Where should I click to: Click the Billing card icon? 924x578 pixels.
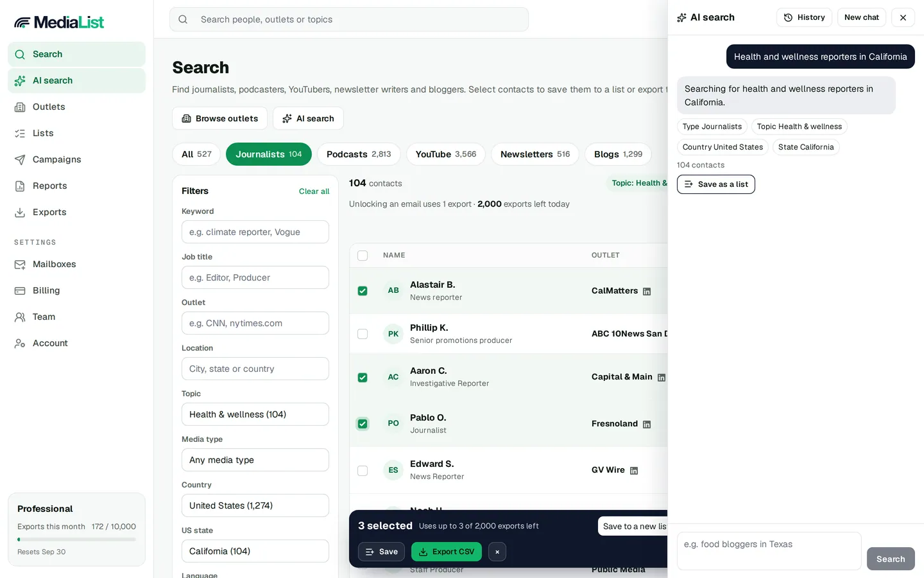20,290
